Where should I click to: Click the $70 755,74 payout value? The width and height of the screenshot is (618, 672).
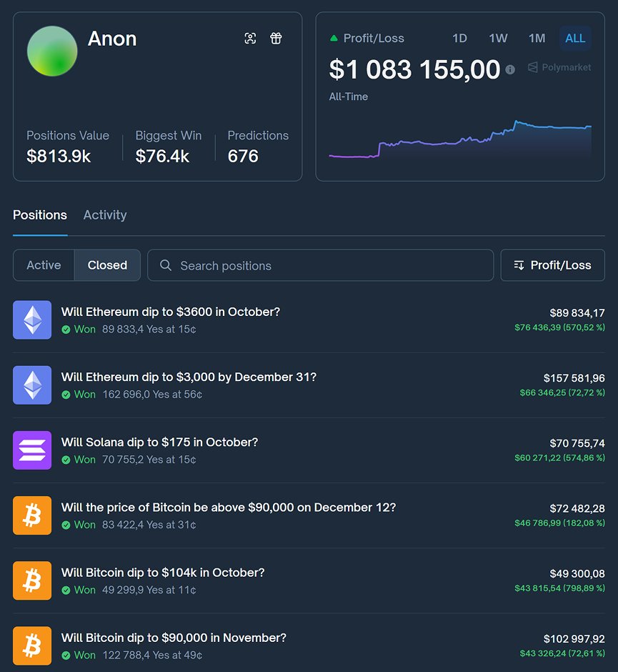[577, 443]
